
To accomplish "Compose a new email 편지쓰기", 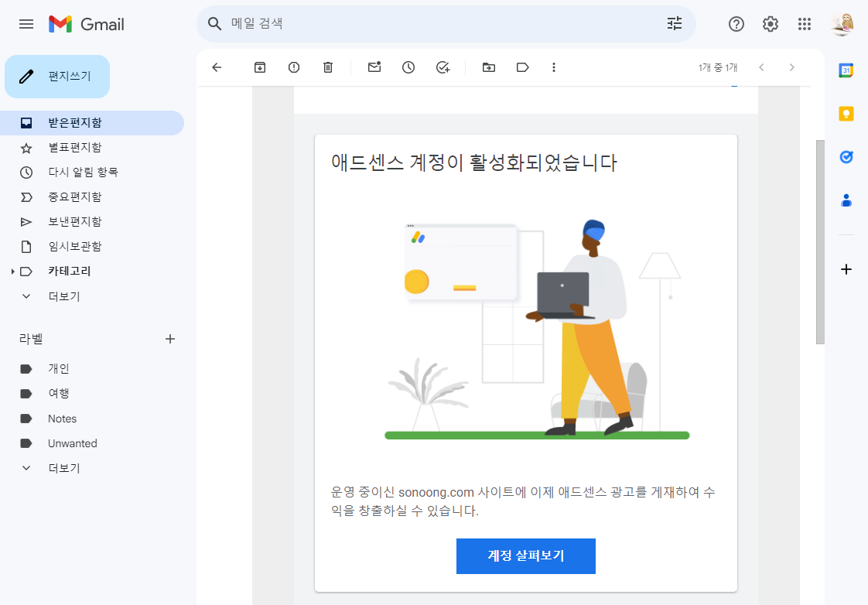I will [x=57, y=77].
